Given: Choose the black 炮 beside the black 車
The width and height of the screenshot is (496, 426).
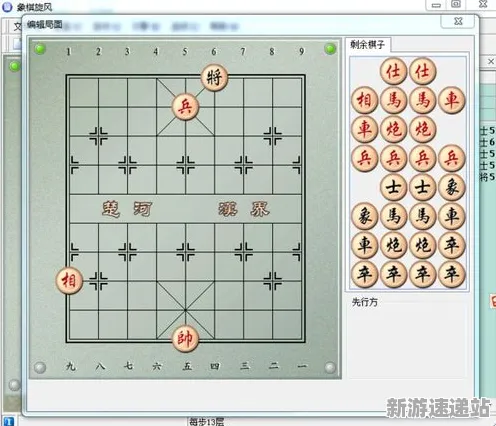Looking at the screenshot, I should 393,245.
